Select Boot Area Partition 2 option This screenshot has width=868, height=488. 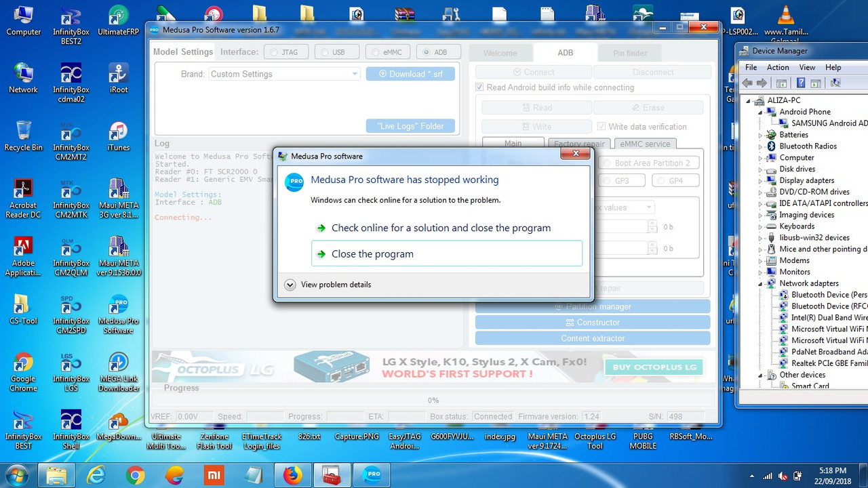pos(650,163)
